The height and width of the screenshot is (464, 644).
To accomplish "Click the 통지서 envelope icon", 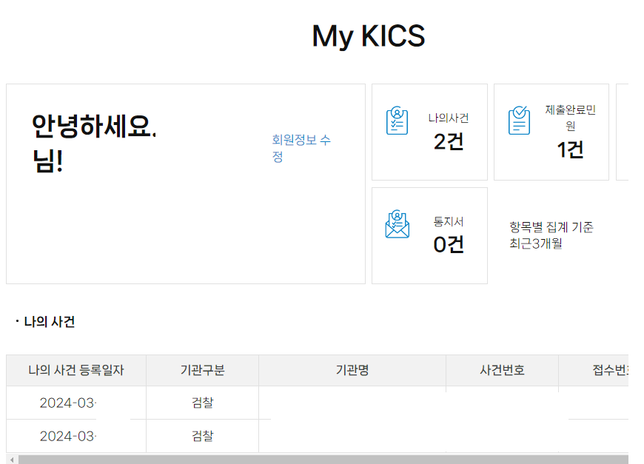I will [397, 224].
